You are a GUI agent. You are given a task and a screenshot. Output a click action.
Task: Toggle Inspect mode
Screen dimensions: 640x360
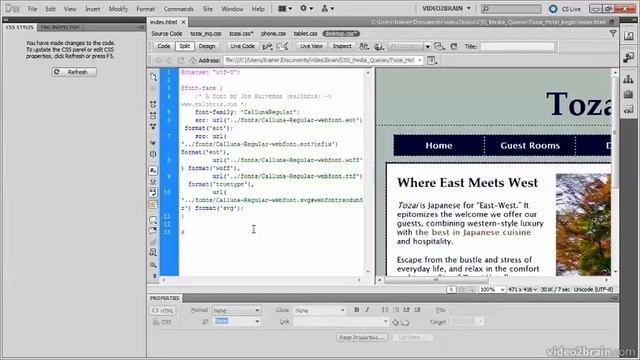pos(342,47)
